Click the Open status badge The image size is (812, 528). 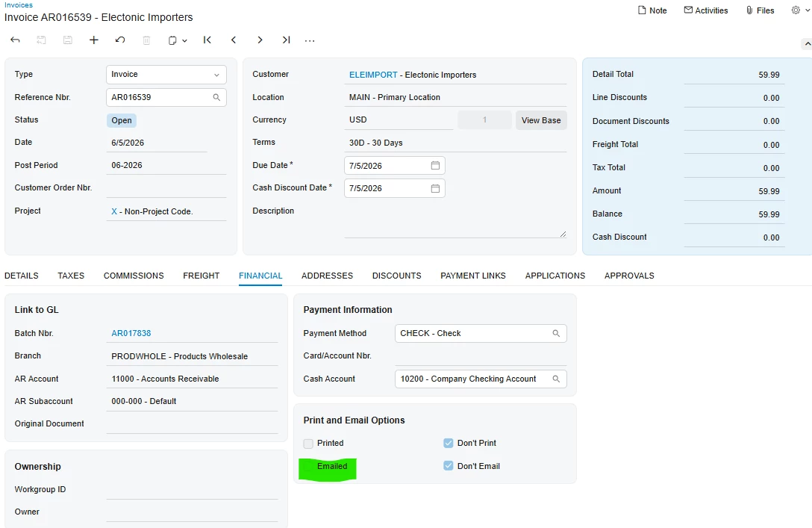pyautogui.click(x=122, y=120)
